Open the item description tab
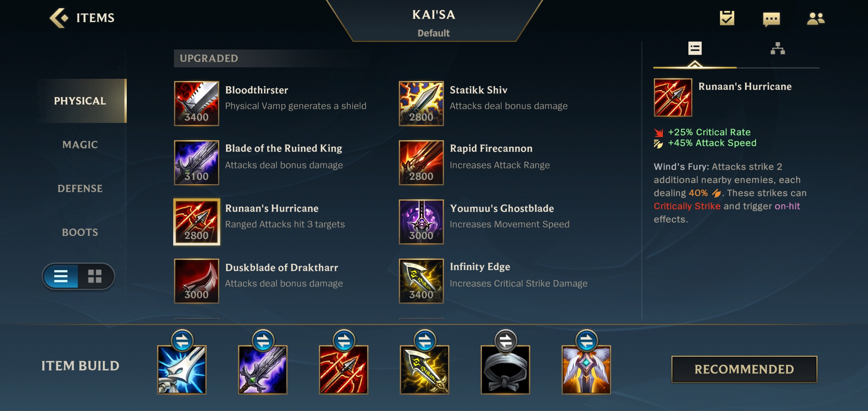 695,49
